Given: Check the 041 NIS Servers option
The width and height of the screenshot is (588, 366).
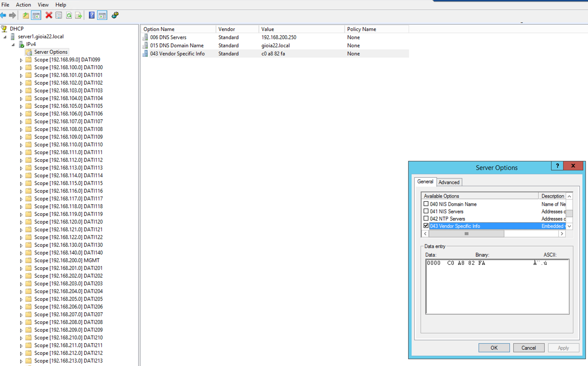Looking at the screenshot, I should (x=426, y=212).
